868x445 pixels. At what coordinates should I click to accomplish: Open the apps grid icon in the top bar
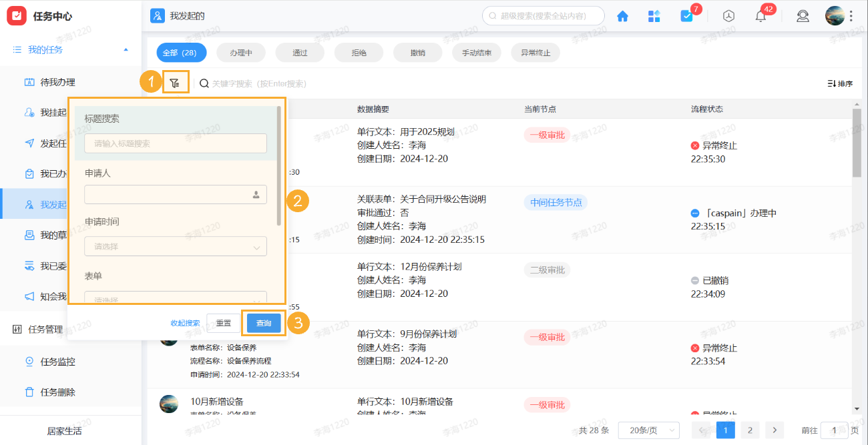(x=654, y=15)
